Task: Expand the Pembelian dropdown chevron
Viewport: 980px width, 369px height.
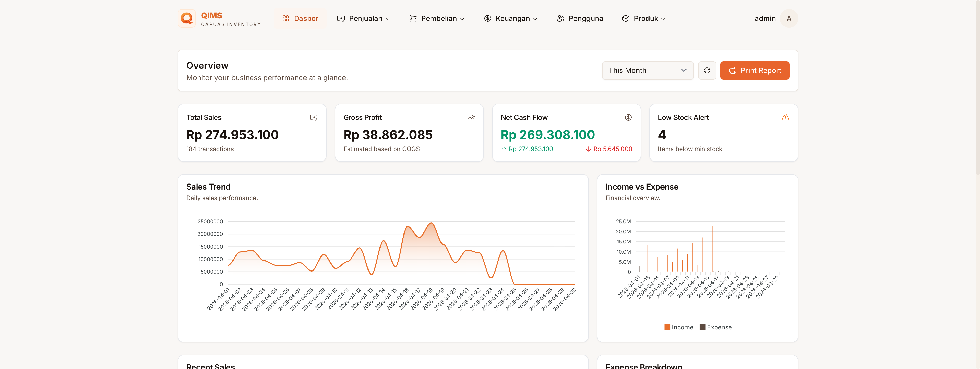Action: pyautogui.click(x=462, y=19)
